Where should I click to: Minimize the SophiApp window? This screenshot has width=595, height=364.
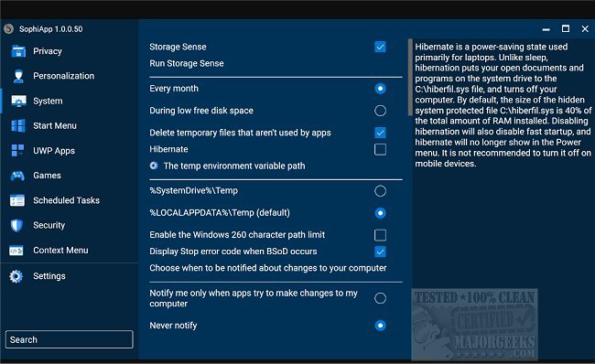(x=546, y=29)
